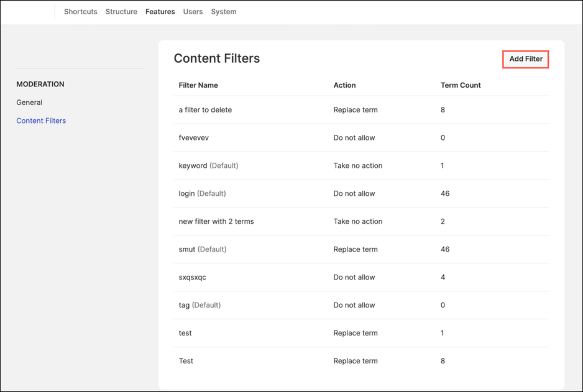The height and width of the screenshot is (392, 583).
Task: Click the MODERATION section heading
Action: pos(40,84)
